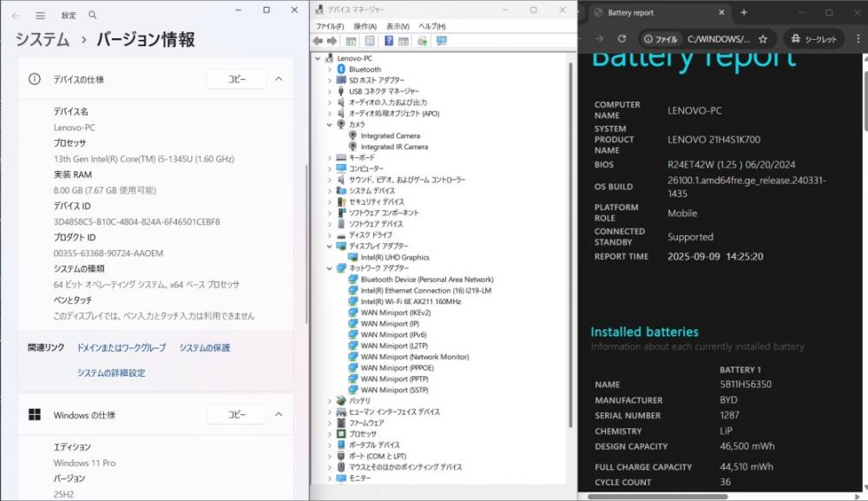Viewport: 868px width, 501px height.
Task: Select the ディスク ドライブ tree item
Action: pos(371,235)
